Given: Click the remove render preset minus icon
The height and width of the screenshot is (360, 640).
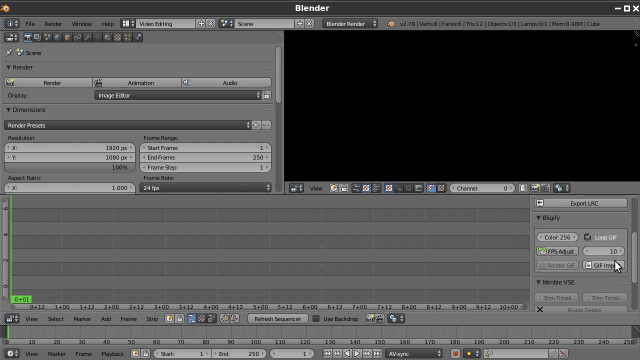Looking at the screenshot, I should (x=266, y=125).
